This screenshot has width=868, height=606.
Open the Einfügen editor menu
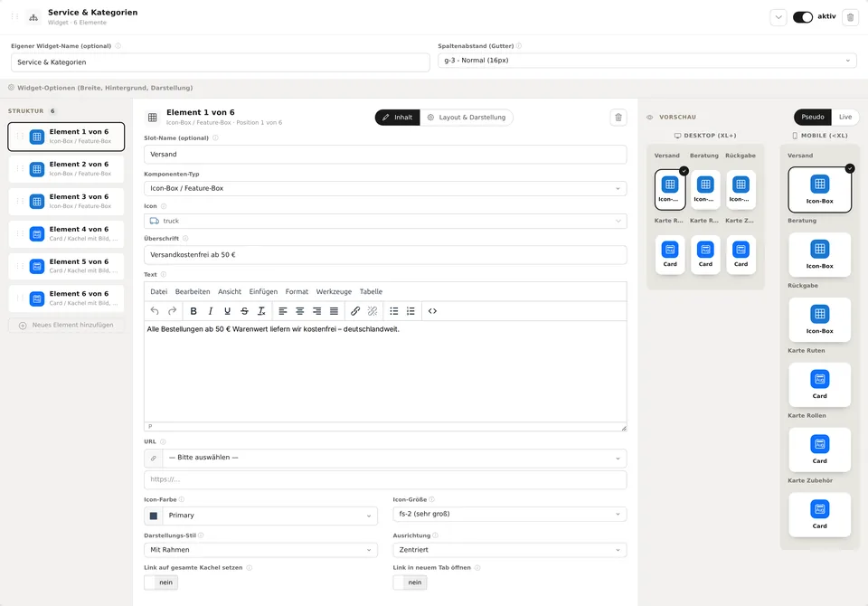pos(263,291)
